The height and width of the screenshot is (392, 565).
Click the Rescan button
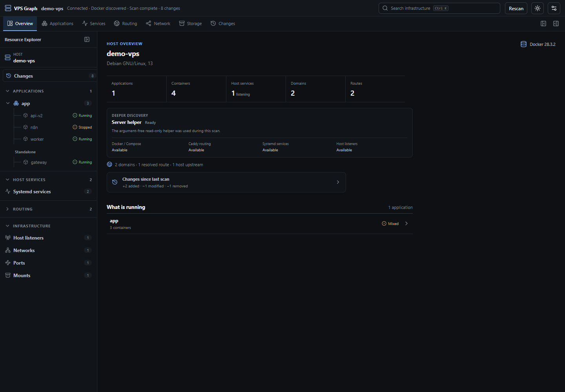(x=516, y=8)
